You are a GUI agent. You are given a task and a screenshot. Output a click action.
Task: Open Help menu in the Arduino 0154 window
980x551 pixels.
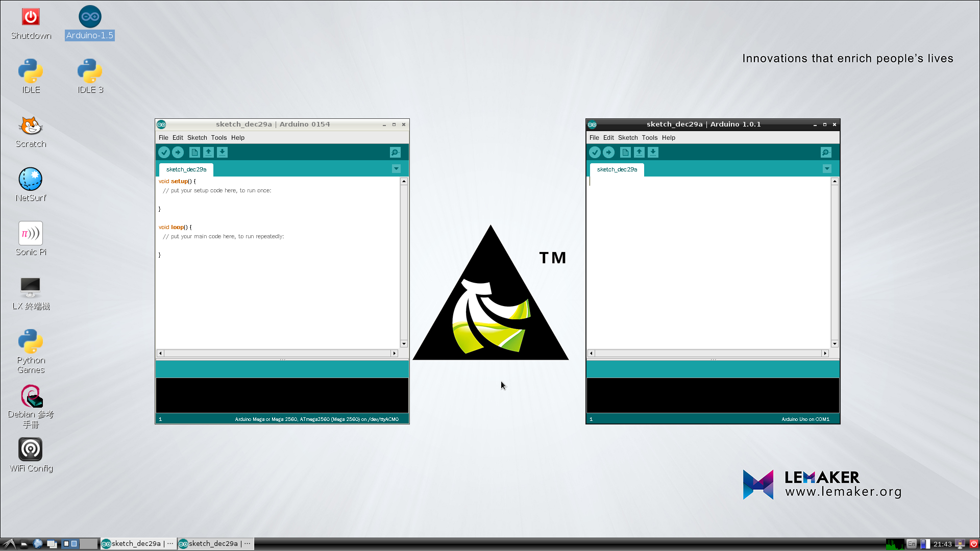click(238, 138)
